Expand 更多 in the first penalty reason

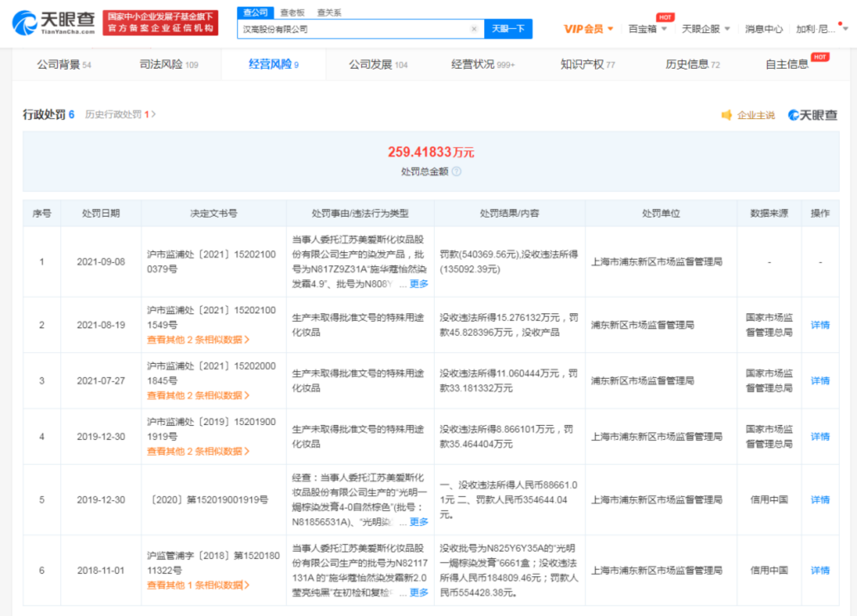coord(419,284)
